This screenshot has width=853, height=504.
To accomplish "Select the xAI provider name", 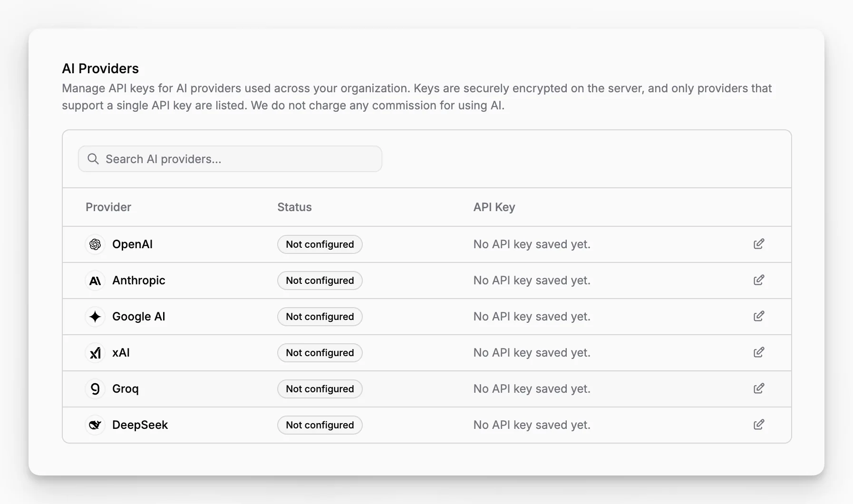I will point(121,353).
